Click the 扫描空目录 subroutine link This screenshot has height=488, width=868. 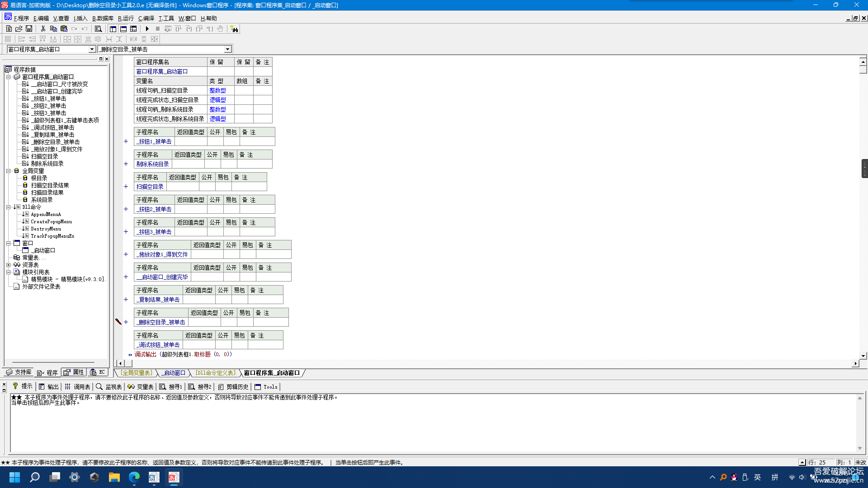150,187
